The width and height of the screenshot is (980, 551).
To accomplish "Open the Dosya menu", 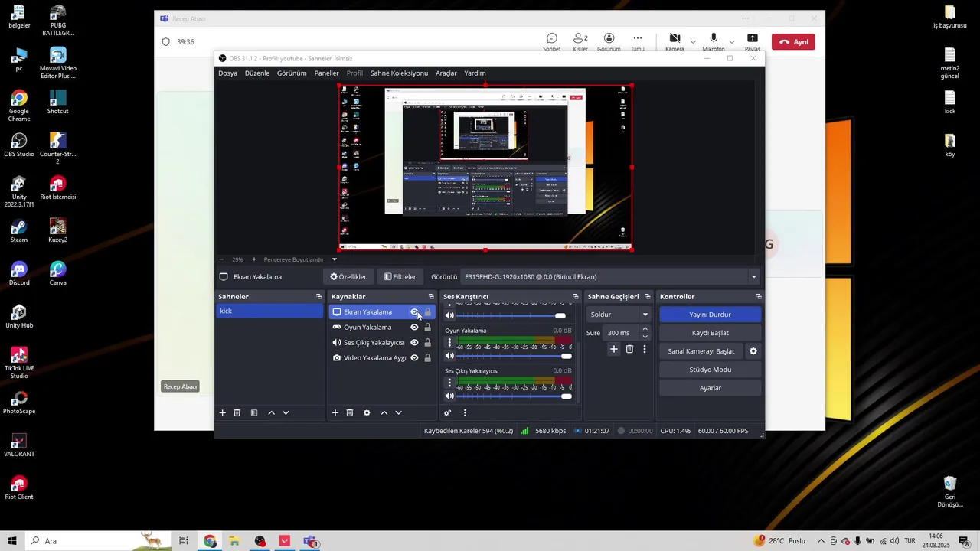I will coord(227,73).
